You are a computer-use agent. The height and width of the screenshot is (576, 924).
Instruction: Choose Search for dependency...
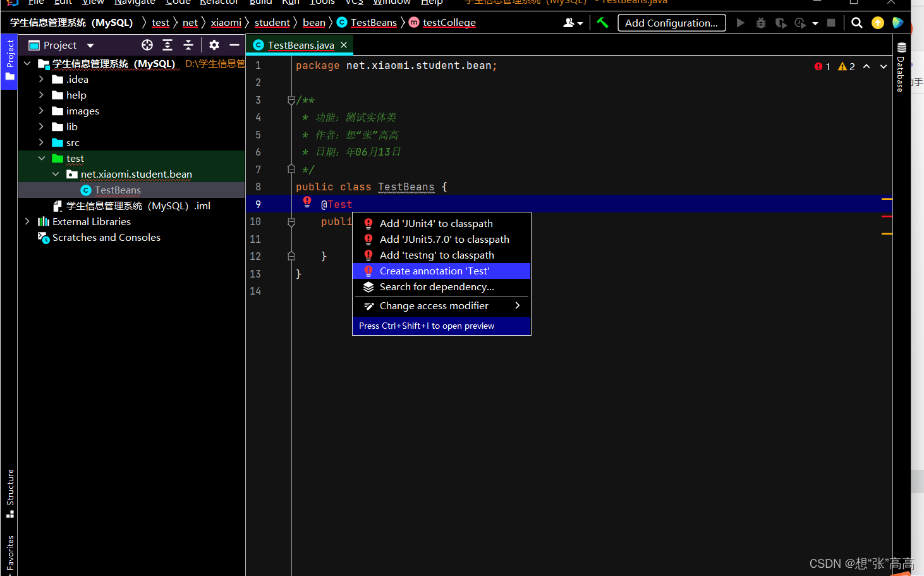(441, 286)
